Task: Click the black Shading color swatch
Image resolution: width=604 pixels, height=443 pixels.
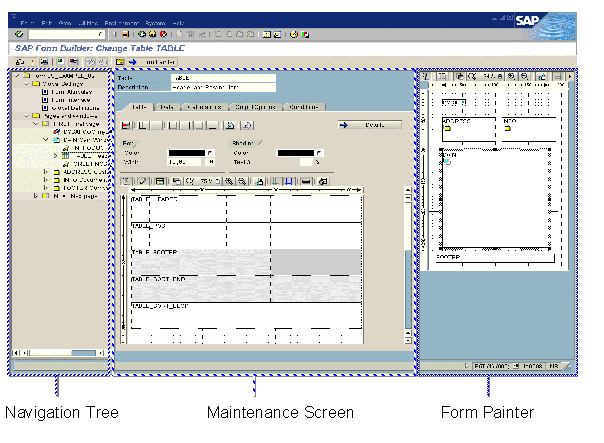Action: point(295,152)
